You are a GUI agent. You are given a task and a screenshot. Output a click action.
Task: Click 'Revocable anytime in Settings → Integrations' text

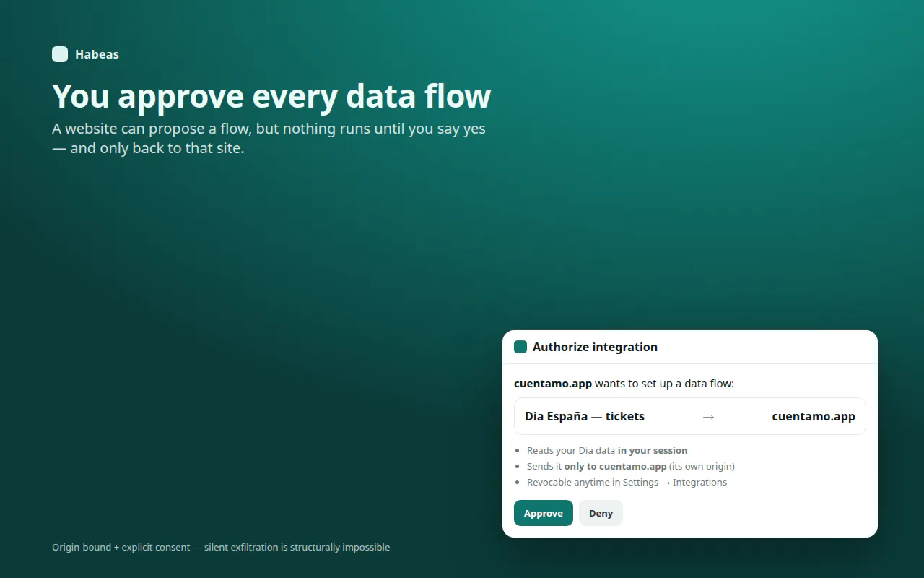(627, 482)
